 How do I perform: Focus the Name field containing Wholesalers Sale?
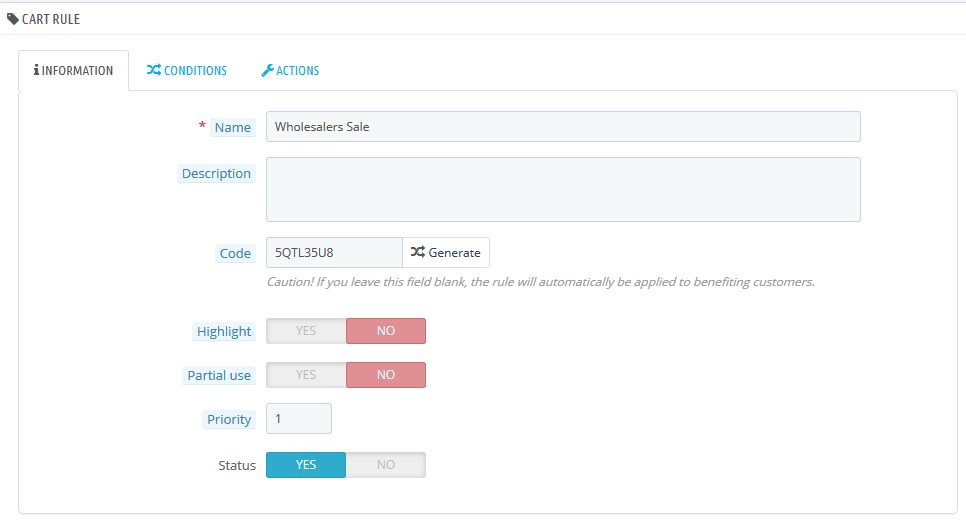pyautogui.click(x=562, y=127)
